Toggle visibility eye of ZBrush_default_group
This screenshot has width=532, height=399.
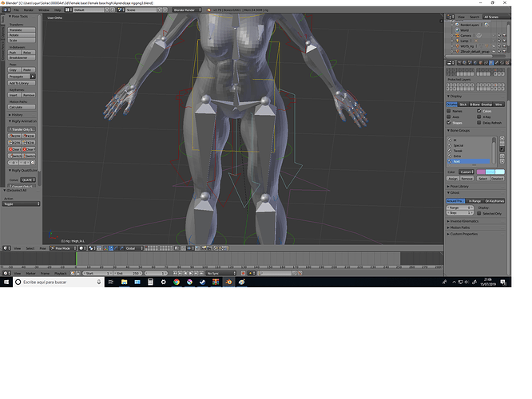[494, 52]
